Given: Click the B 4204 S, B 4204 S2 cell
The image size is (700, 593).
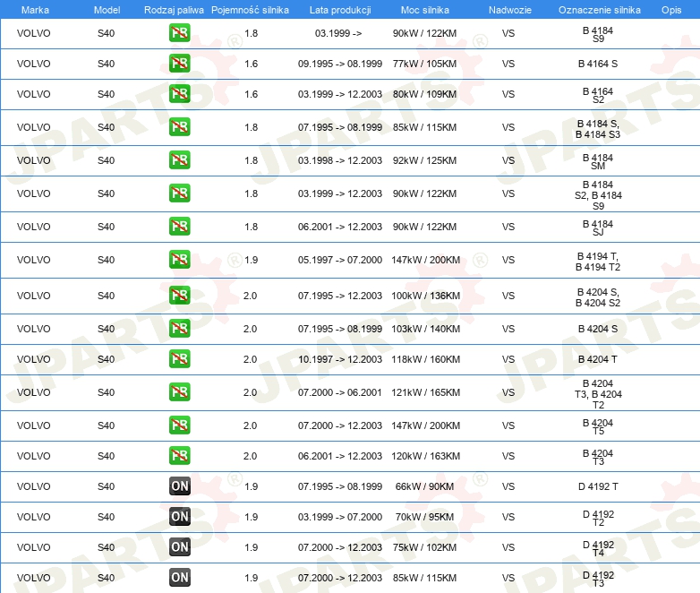Looking at the screenshot, I should point(598,297).
